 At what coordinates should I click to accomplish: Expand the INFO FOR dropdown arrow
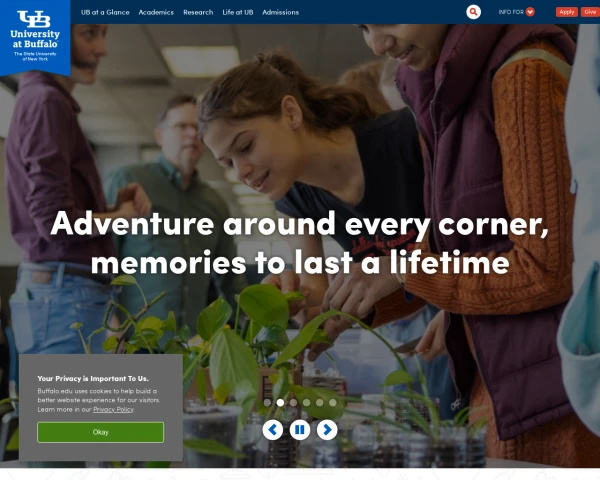coord(530,12)
